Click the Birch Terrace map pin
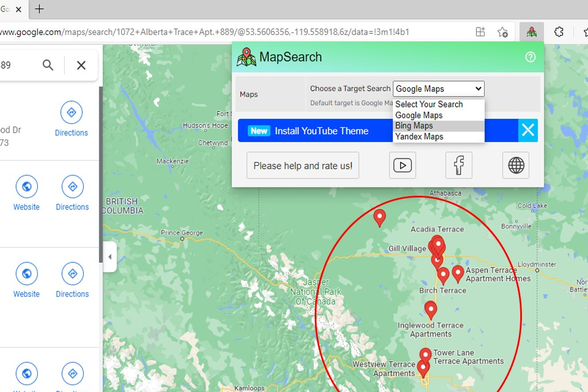The height and width of the screenshot is (392, 588). tap(443, 275)
